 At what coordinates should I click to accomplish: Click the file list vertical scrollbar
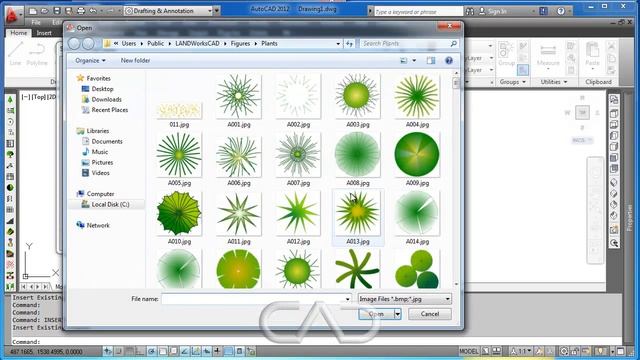tap(456, 178)
